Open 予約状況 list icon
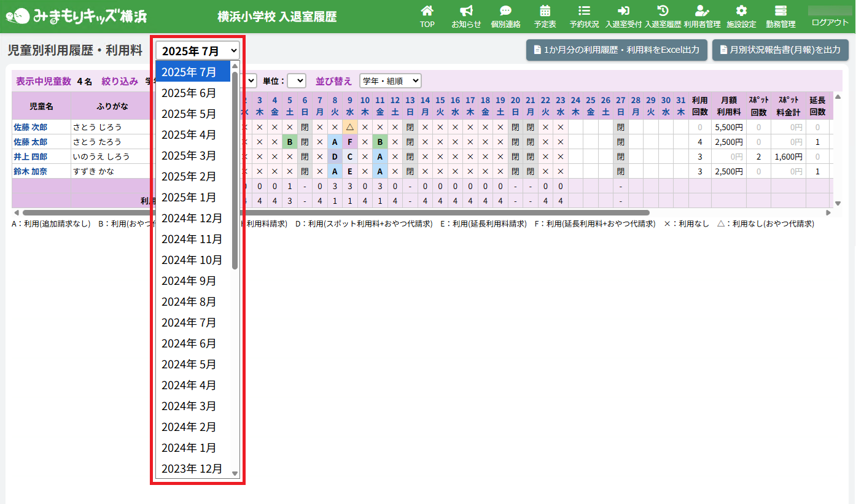Screen dimensions: 856x504 584,17
